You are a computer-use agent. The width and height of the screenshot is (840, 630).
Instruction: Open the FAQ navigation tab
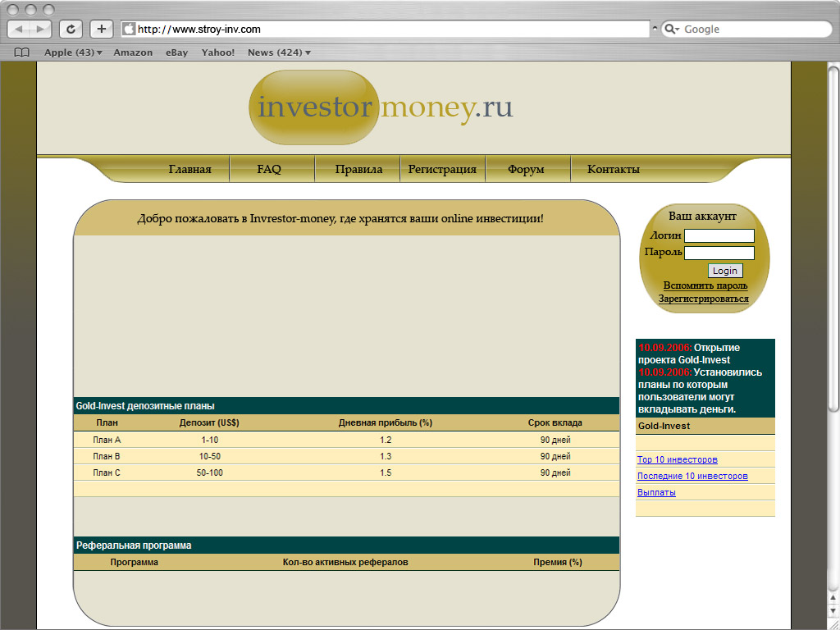(269, 169)
